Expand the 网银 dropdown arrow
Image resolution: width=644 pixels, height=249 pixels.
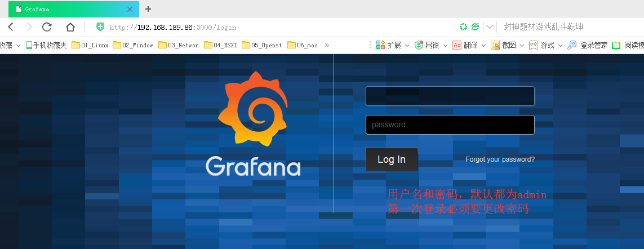(445, 46)
